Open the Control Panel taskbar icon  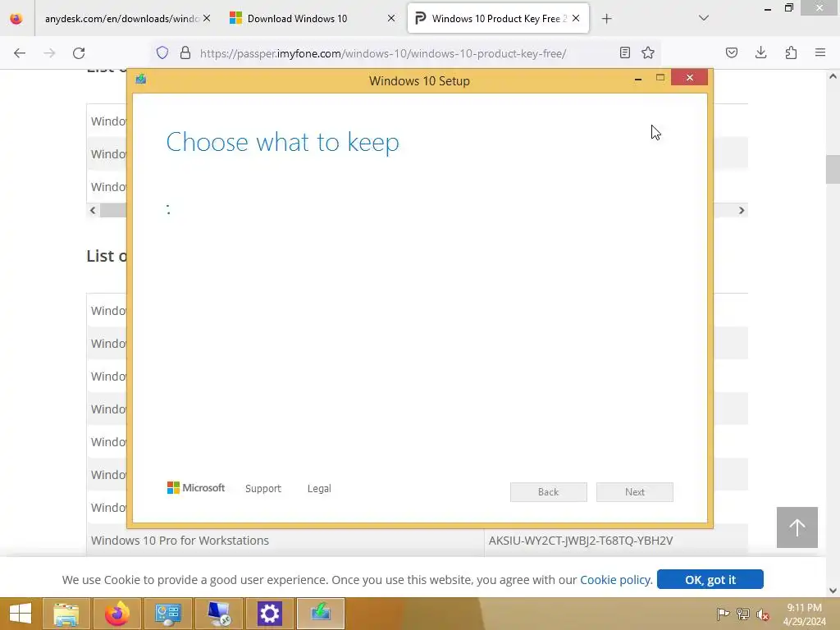[168, 614]
